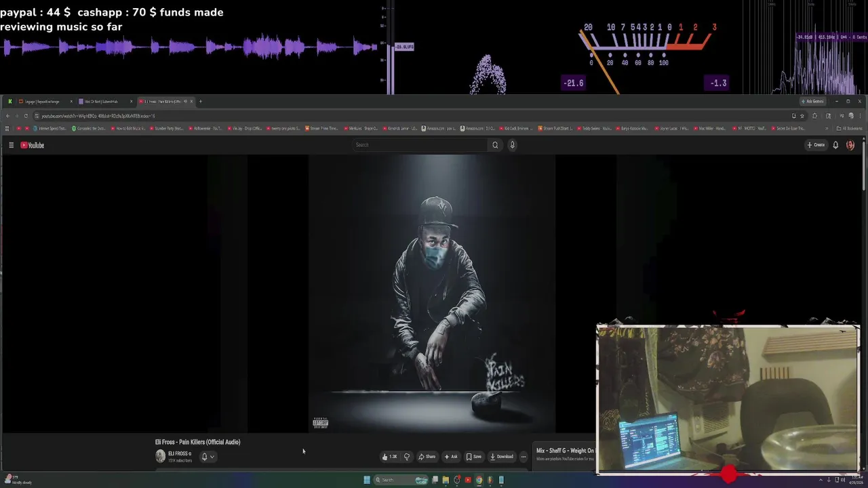Click the magnifier search button

tap(495, 144)
